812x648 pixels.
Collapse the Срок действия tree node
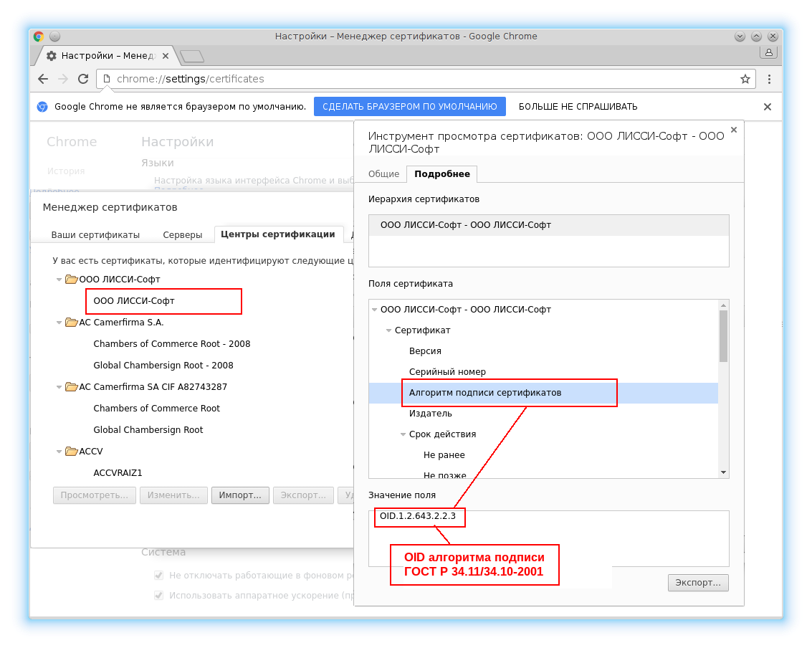tap(403, 434)
